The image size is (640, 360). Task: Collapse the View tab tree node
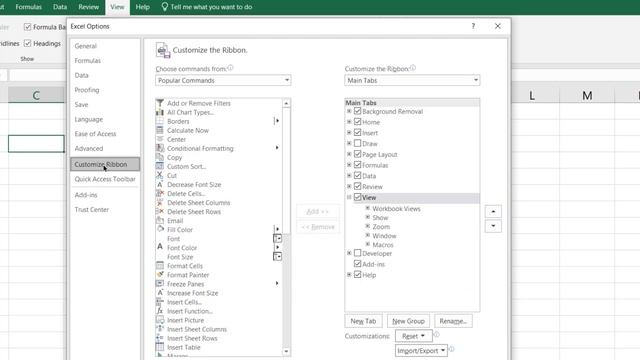(349, 197)
